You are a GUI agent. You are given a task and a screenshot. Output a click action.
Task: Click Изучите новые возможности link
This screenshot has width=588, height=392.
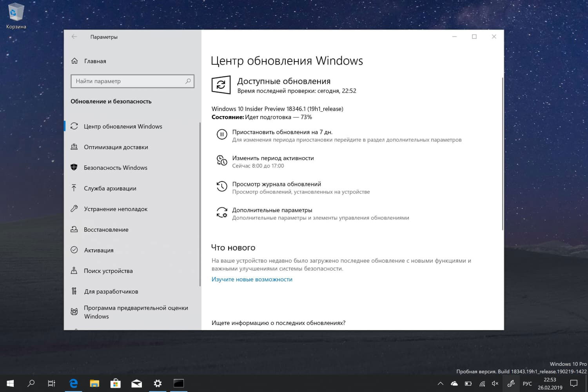point(252,279)
